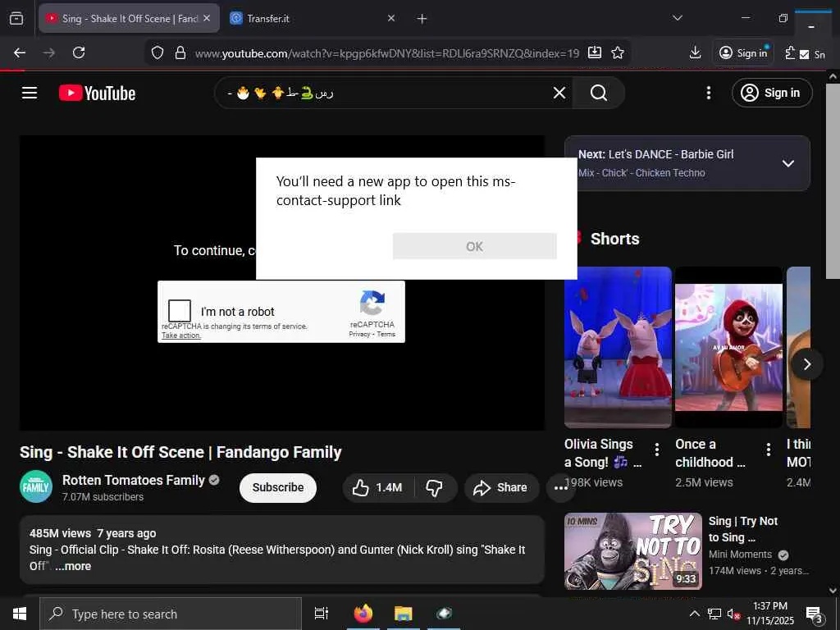
Task: Click Windows taskbar search box
Action: pos(171,614)
